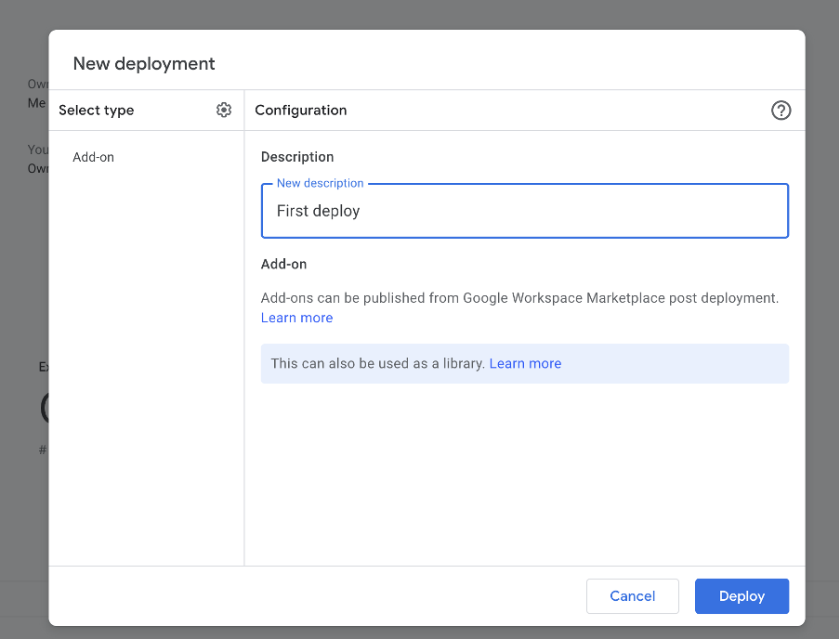Click blank configuration area below library banner
The image size is (840, 639).
(x=524, y=474)
